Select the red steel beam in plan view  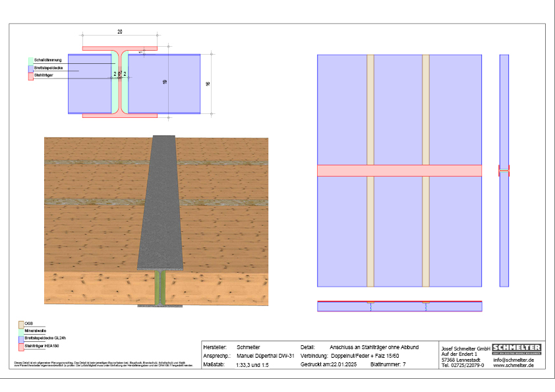coord(399,170)
